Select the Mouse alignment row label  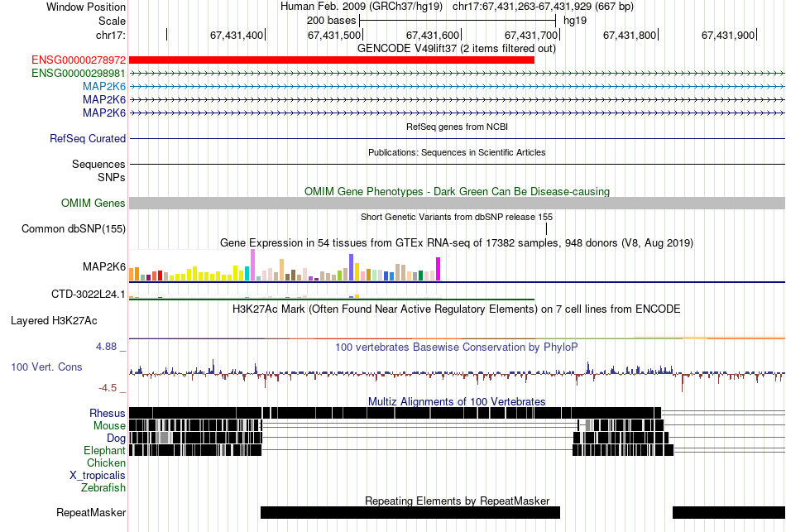tap(109, 426)
